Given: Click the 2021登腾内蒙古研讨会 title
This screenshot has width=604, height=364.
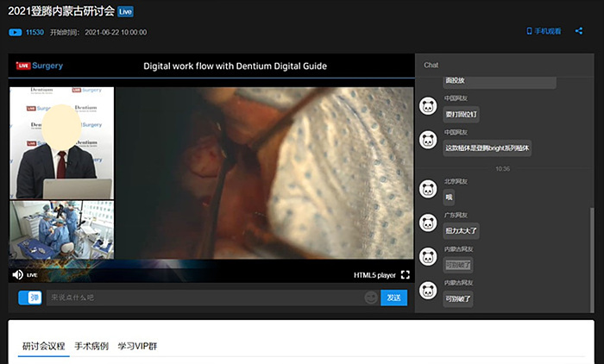Looking at the screenshot, I should 61,11.
